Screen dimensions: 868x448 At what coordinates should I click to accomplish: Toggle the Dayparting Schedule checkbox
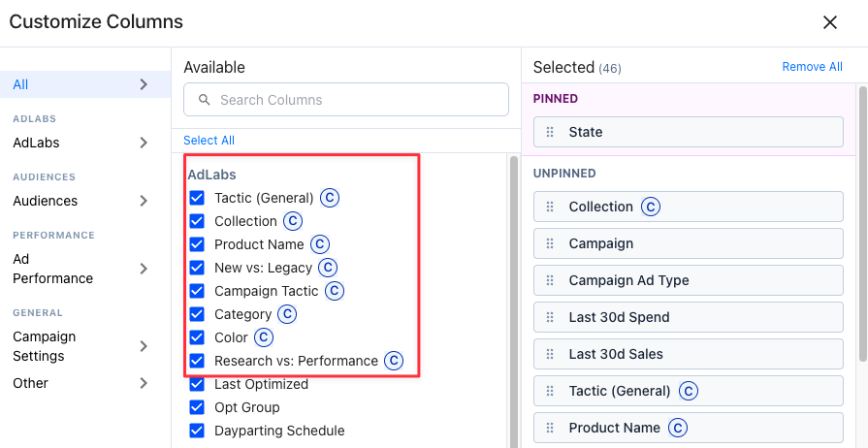click(x=197, y=431)
